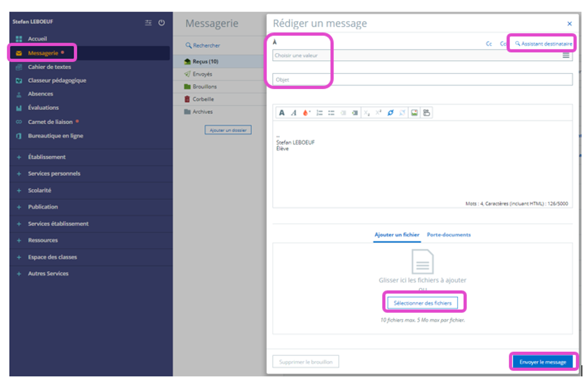The image size is (588, 383).
Task: Click the 'Sélectionner des fichiers' button
Action: [423, 303]
